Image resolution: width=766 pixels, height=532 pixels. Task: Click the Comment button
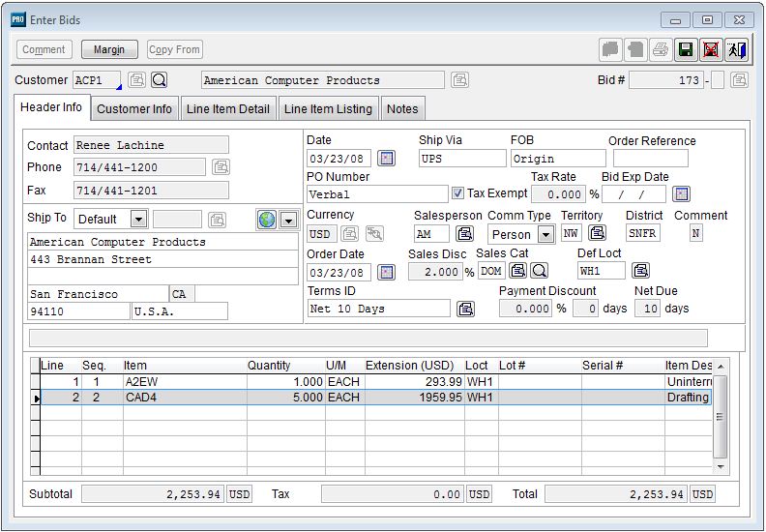tap(44, 49)
